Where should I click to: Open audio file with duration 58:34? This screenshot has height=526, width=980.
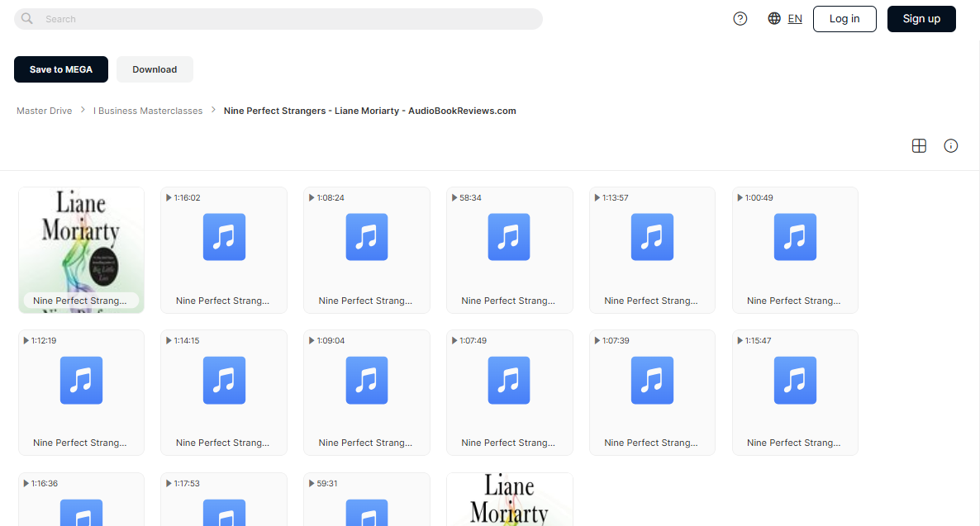point(509,250)
